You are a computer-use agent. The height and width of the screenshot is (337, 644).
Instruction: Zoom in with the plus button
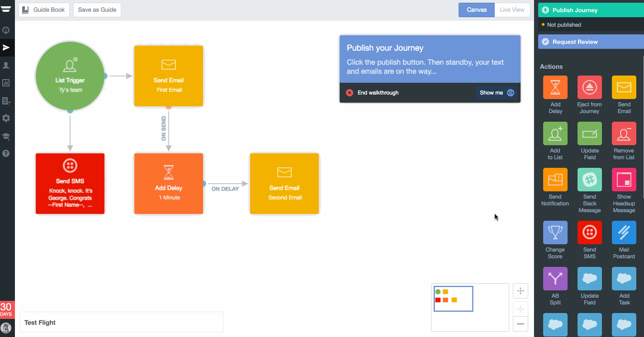click(521, 309)
